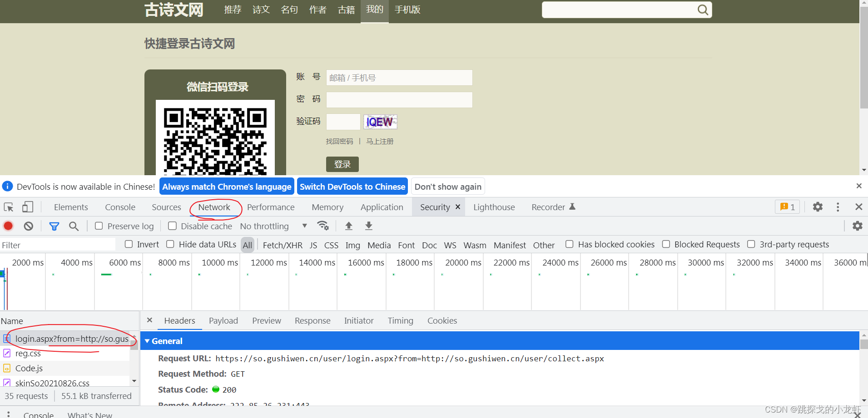The width and height of the screenshot is (868, 418).
Task: Select the reg.css request row
Action: [65, 353]
